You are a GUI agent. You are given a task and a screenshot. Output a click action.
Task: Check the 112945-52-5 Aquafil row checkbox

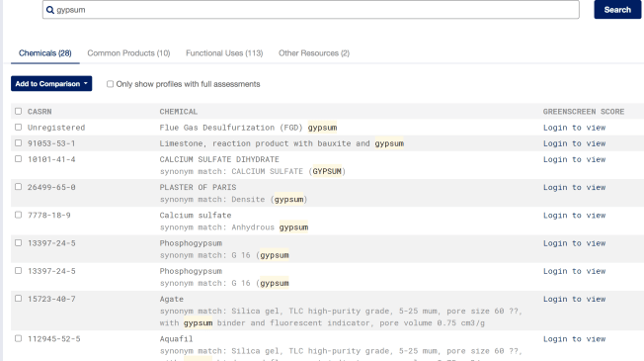tap(18, 338)
